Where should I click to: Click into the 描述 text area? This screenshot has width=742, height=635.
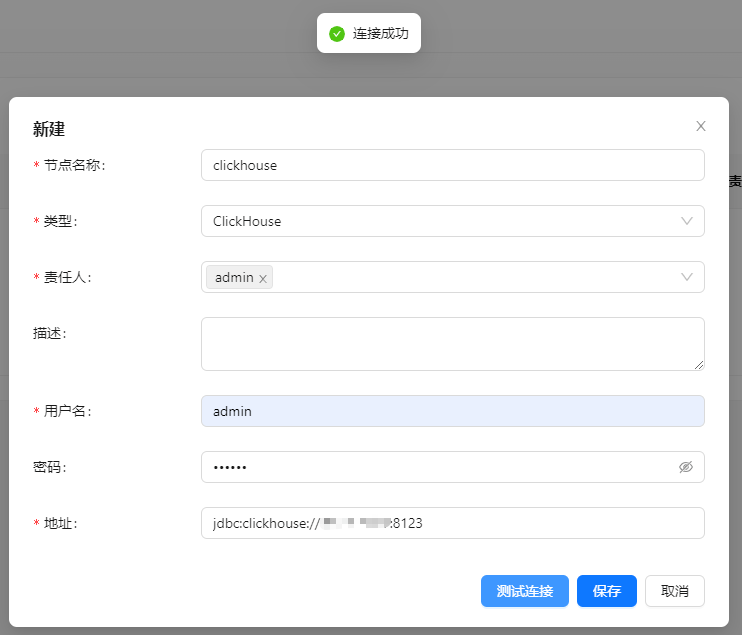pyautogui.click(x=452, y=344)
